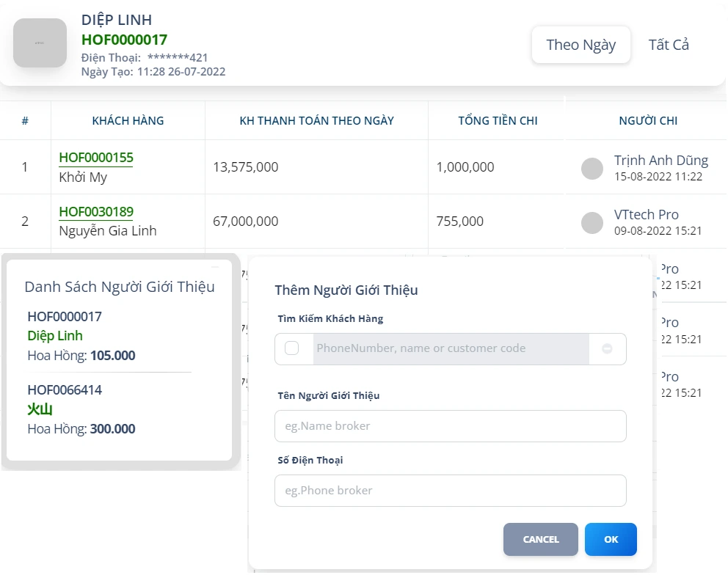
Task: Click the Số Điện Thoại input field
Action: click(450, 491)
